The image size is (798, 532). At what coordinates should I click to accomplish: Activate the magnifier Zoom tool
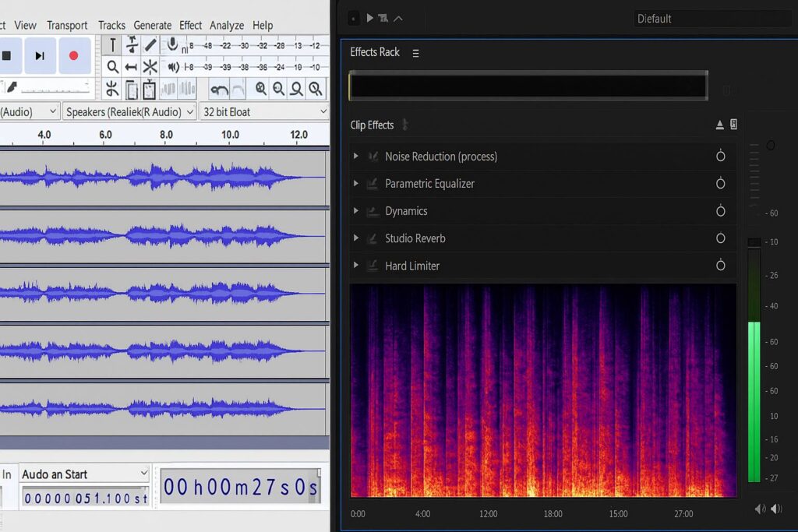click(113, 67)
